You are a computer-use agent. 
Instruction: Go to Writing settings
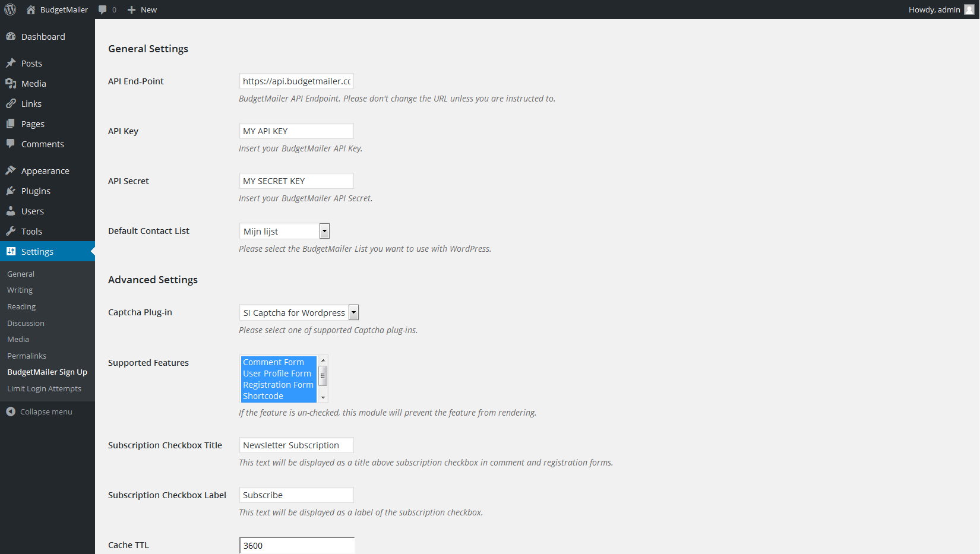pos(20,290)
